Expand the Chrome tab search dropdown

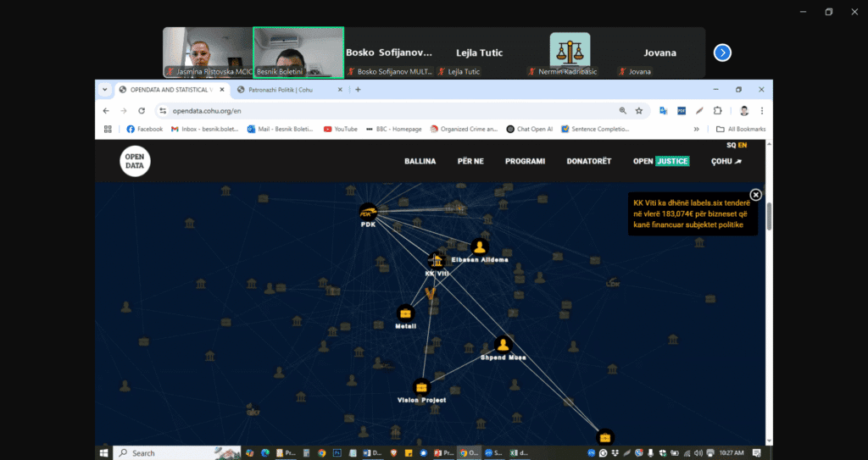105,89
